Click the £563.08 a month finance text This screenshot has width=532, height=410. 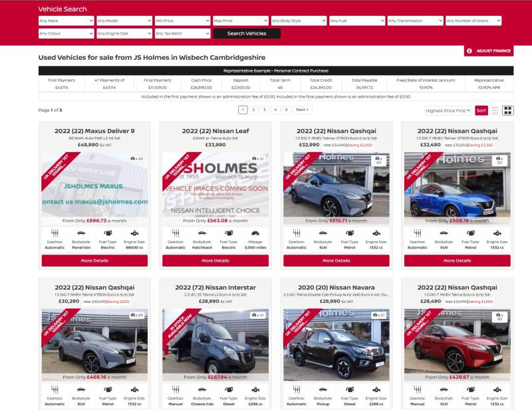pos(215,221)
